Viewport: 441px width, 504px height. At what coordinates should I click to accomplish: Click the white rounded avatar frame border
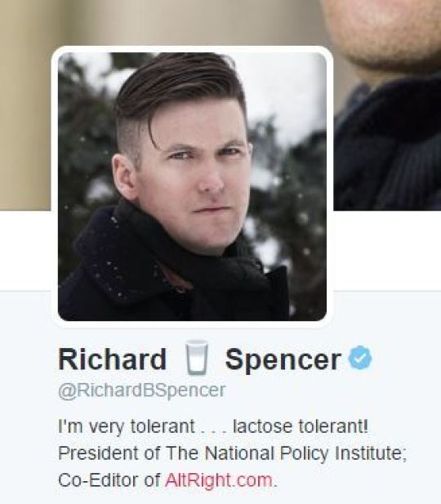pyautogui.click(x=192, y=49)
